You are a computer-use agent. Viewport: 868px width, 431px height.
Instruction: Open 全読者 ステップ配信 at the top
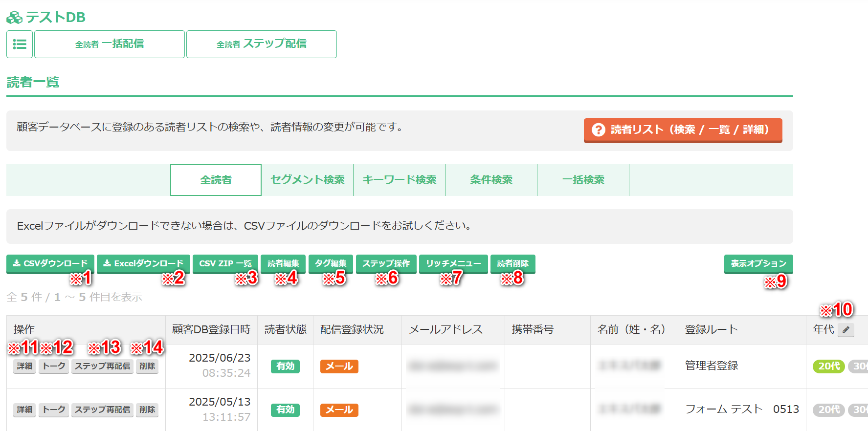coord(261,44)
